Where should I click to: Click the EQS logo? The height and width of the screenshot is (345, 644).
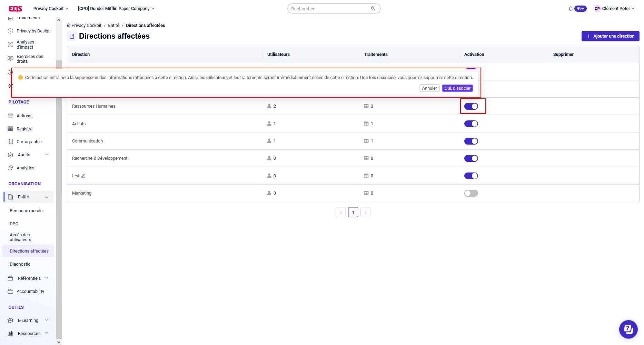coord(16,9)
